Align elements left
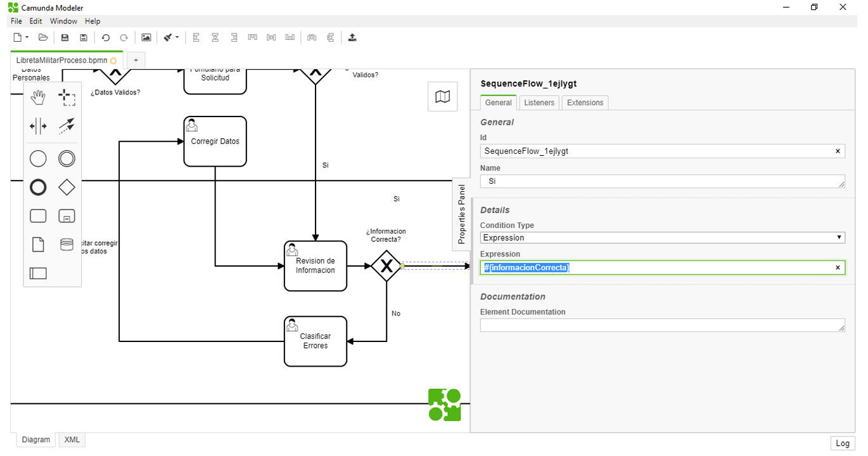This screenshot has height=456, width=868. [x=196, y=37]
